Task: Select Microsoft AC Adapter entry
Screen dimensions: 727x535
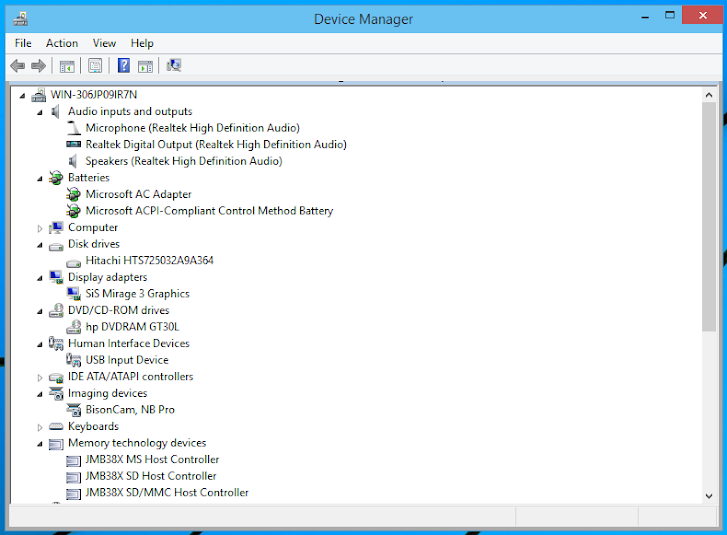Action: (x=138, y=194)
